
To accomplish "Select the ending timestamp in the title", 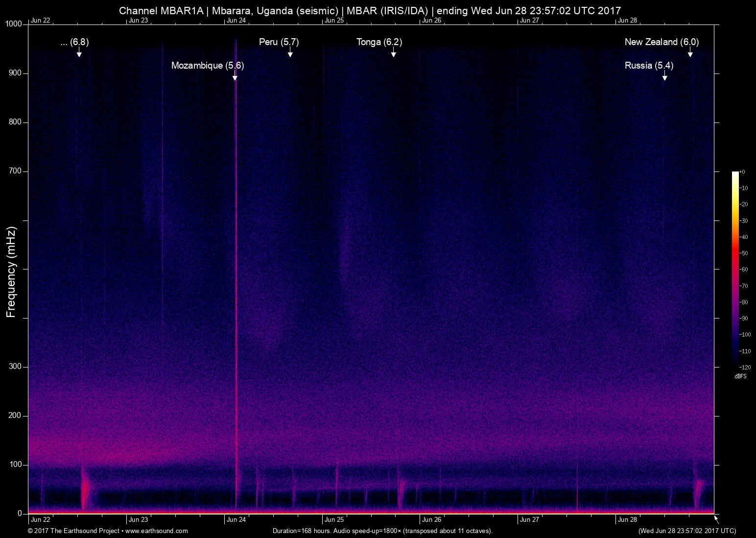I will 529,10.
